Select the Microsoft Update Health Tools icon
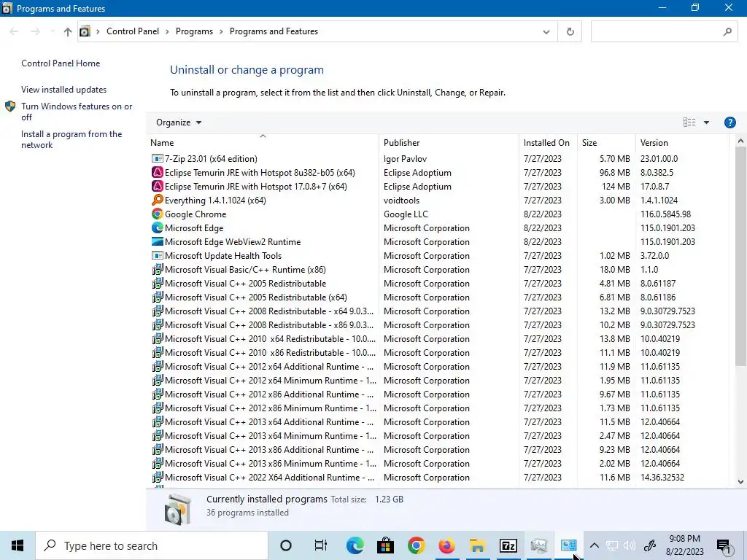747x560 pixels. [158, 255]
